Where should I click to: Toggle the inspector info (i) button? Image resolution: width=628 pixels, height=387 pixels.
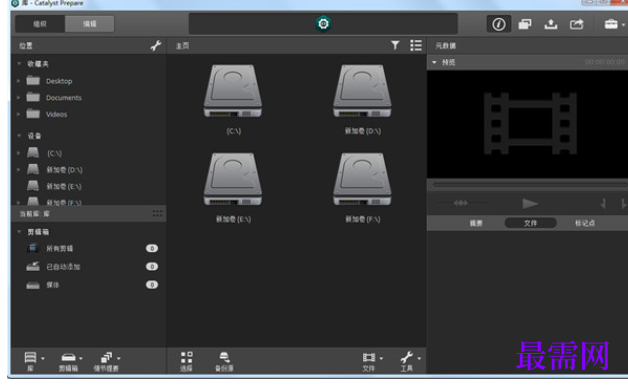[499, 24]
